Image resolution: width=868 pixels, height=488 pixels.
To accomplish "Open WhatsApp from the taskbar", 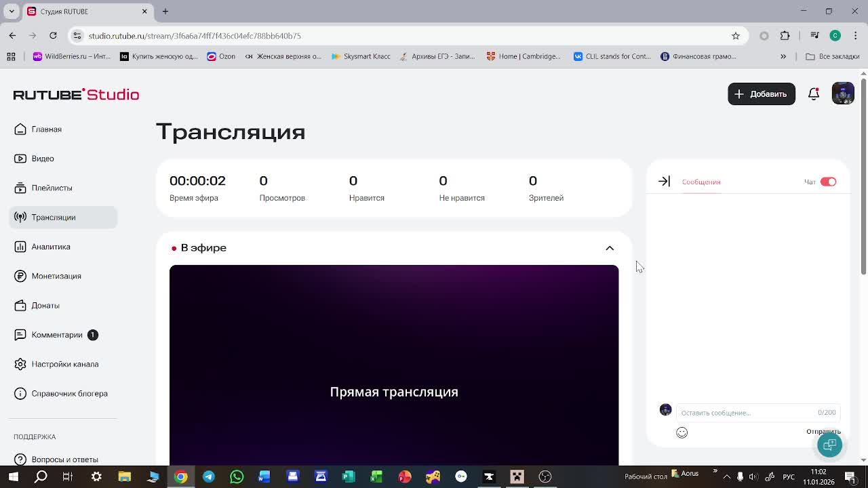I will 237,476.
